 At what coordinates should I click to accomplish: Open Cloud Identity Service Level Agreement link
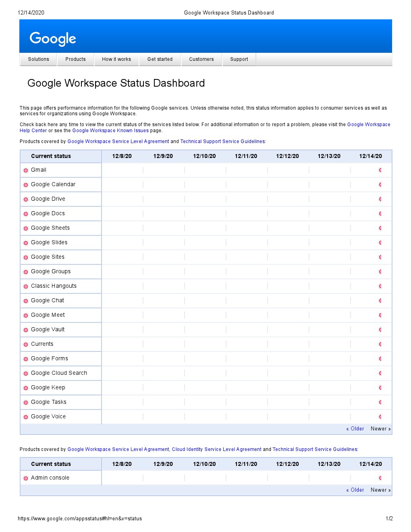(217, 449)
